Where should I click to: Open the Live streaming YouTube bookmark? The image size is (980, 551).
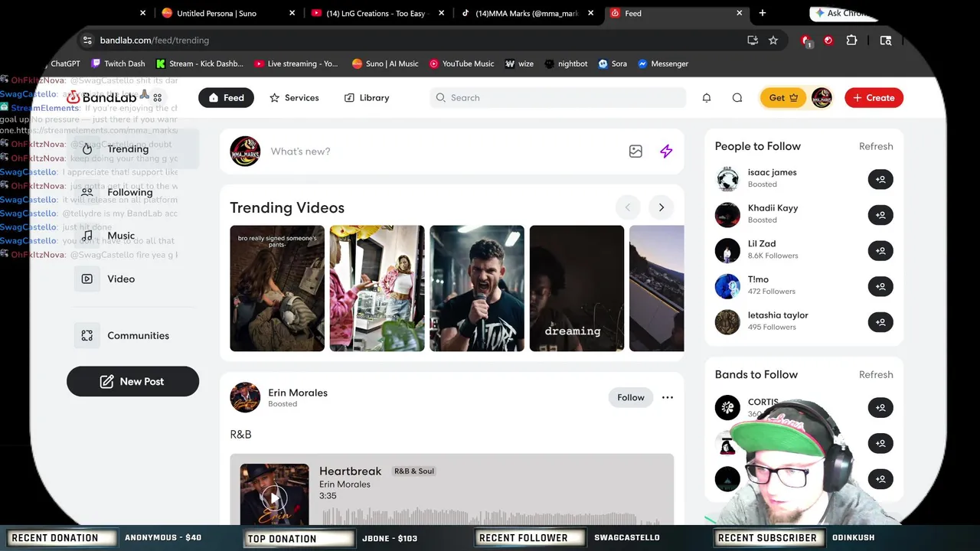click(296, 64)
